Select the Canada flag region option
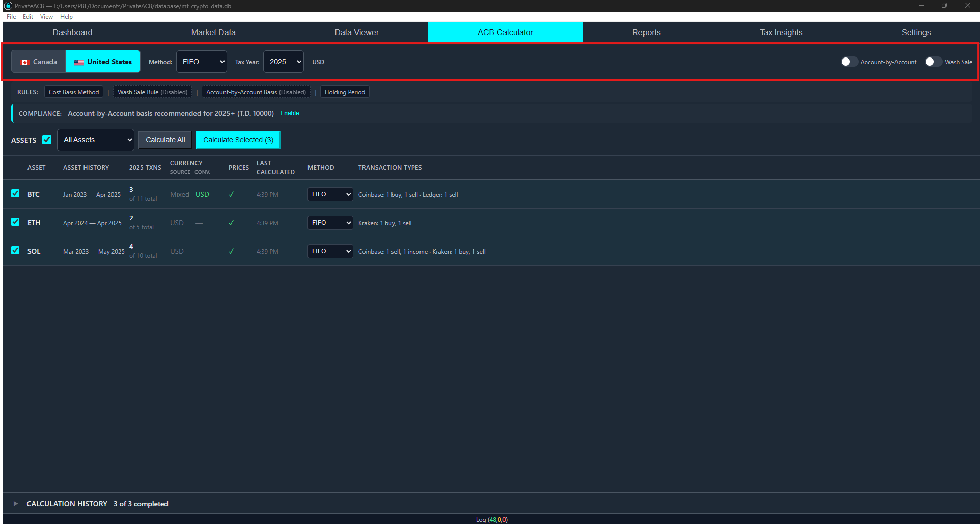 pos(38,62)
